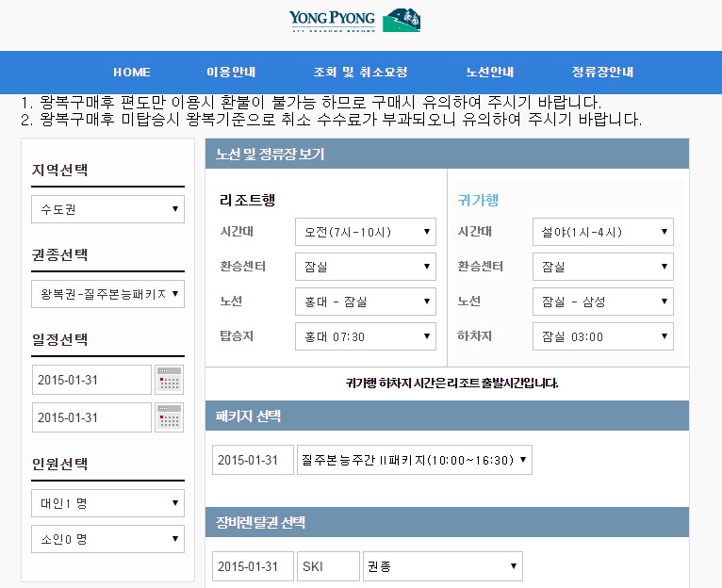Viewport: 722px width, 588px height.
Task: Click the 하차지 label
Action: coord(474,336)
